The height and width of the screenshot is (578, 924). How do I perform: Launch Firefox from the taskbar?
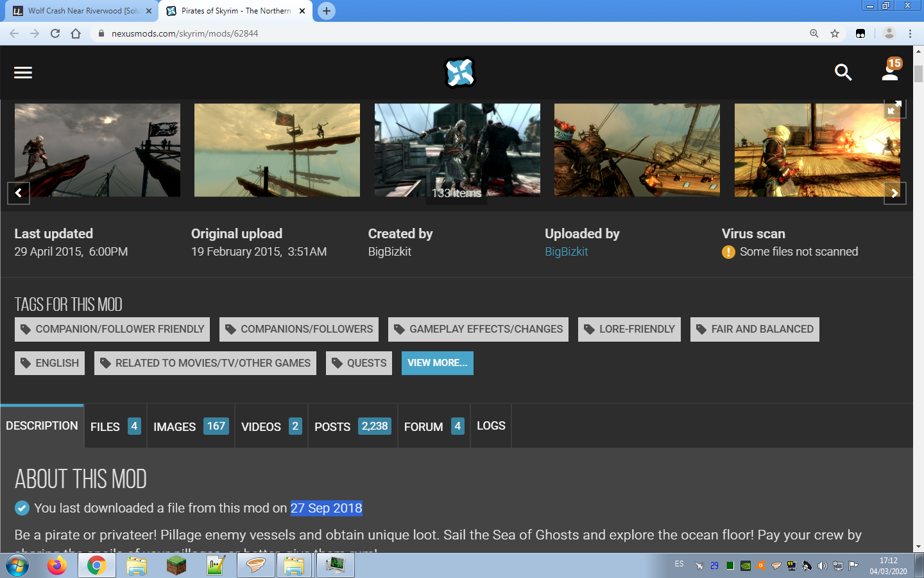point(57,566)
